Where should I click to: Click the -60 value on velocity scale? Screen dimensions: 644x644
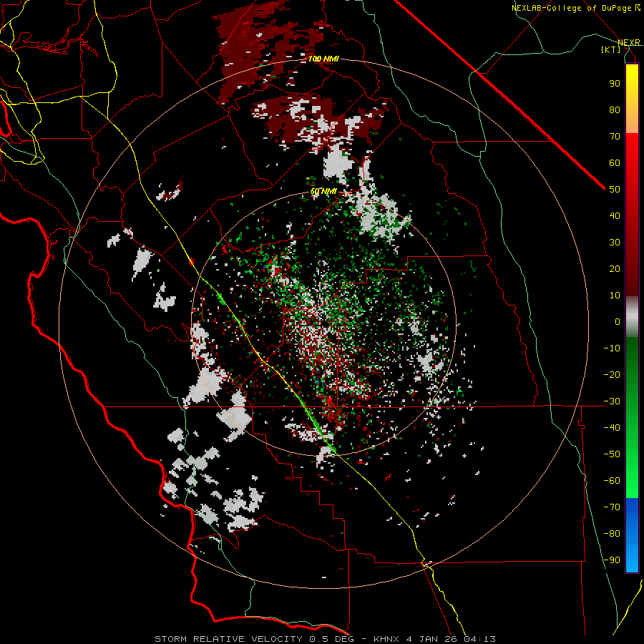pos(612,481)
